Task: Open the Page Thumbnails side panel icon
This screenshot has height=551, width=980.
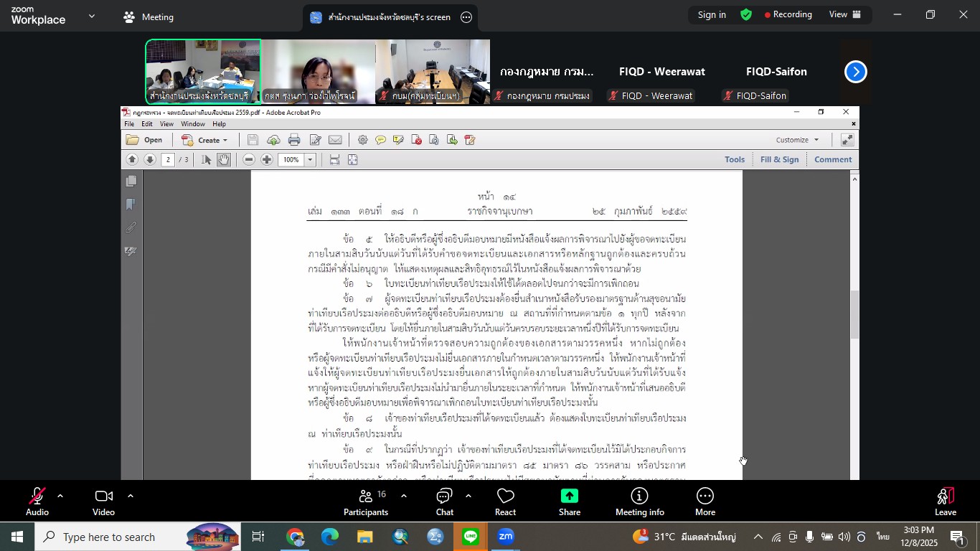Action: 131,182
